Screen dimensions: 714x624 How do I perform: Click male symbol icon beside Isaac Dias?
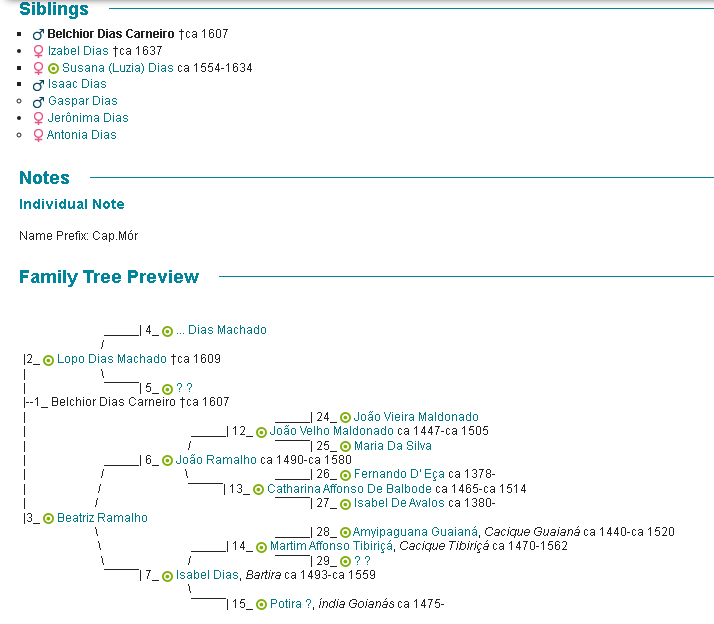[x=39, y=85]
